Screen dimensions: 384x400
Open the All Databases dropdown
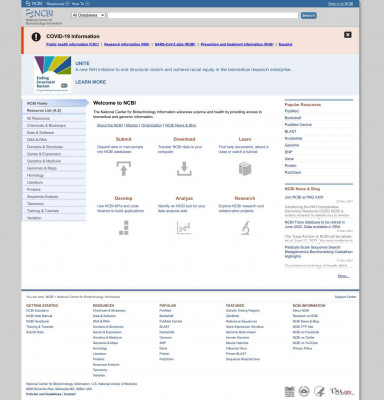tap(88, 15)
